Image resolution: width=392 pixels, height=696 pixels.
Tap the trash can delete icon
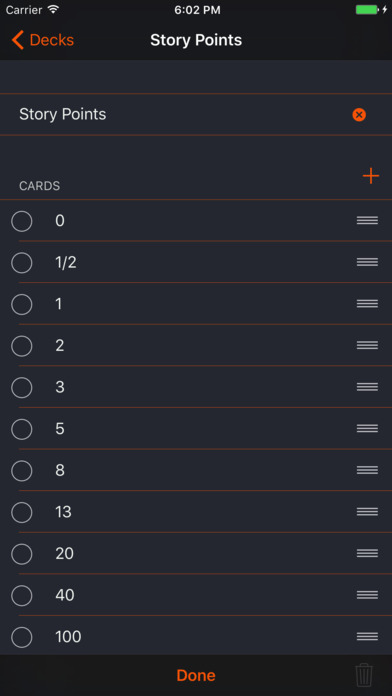(364, 675)
